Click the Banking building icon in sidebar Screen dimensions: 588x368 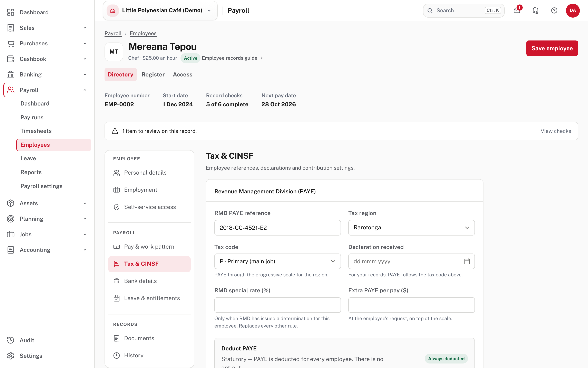[x=11, y=74]
